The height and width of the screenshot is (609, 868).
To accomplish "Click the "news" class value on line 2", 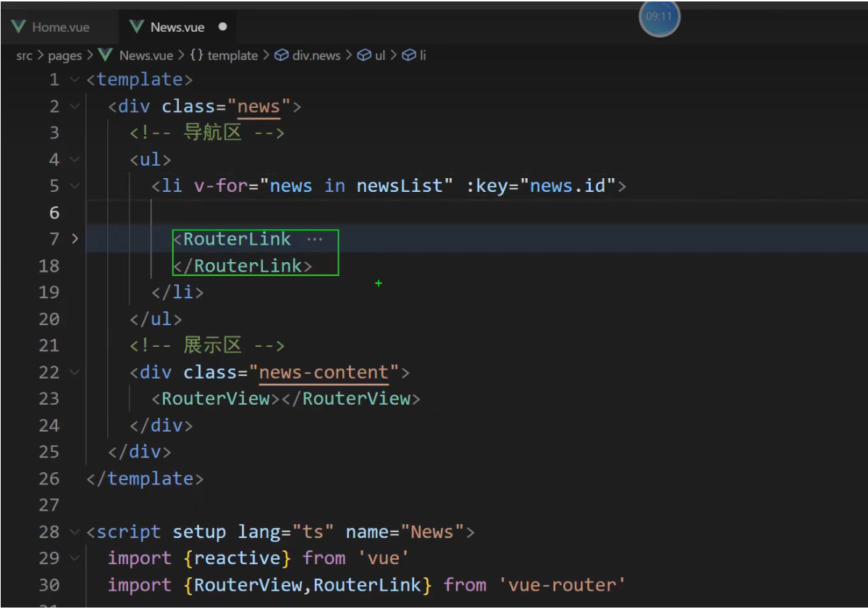I will coord(258,106).
